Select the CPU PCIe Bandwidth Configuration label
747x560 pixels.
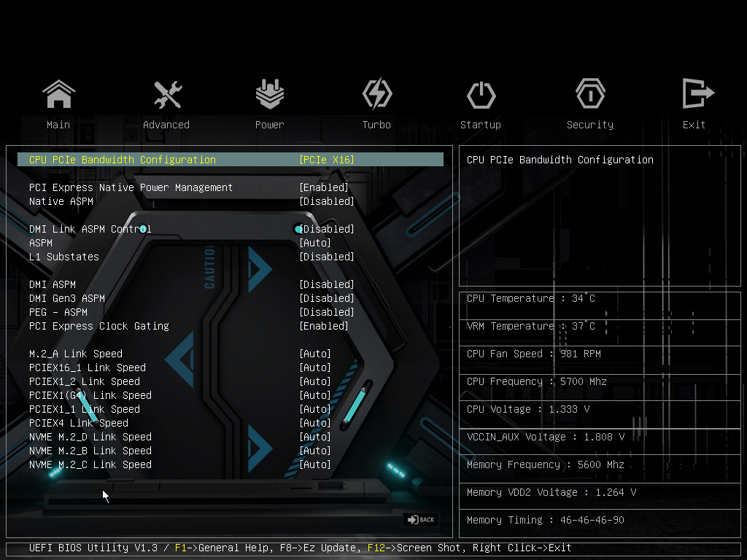123,160
